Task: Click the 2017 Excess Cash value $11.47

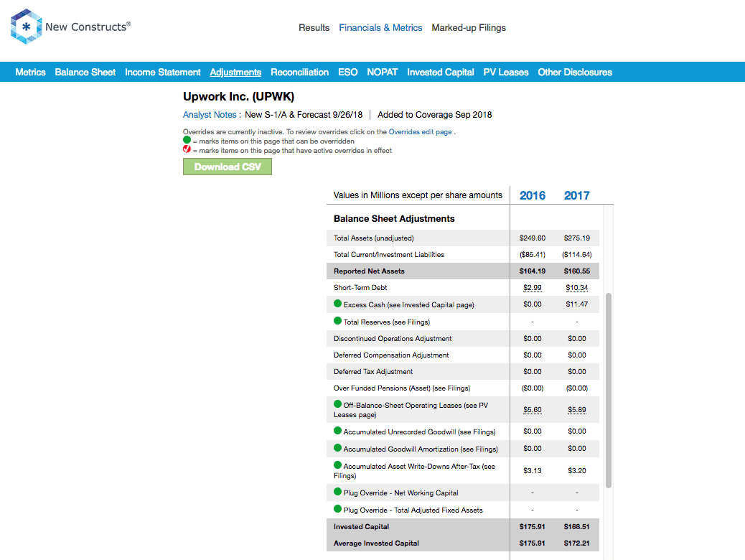Action: (x=577, y=304)
